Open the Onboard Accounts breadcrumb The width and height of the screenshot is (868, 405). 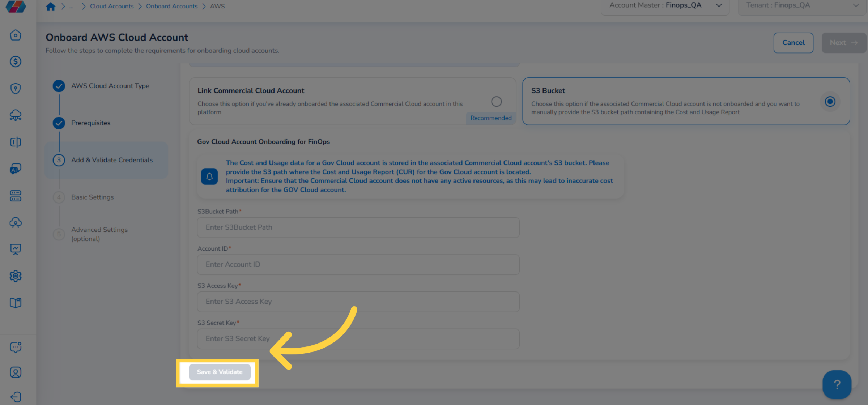[x=172, y=6]
